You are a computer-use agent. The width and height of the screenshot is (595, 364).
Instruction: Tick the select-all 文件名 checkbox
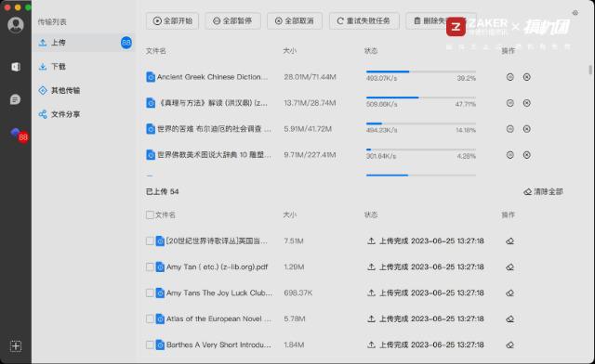coord(150,215)
